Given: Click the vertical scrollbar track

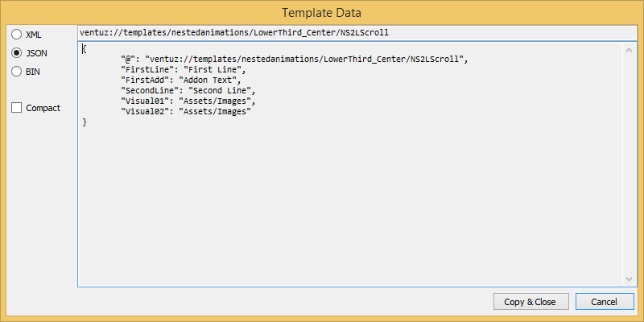Looking at the screenshot, I should pyautogui.click(x=630, y=161).
